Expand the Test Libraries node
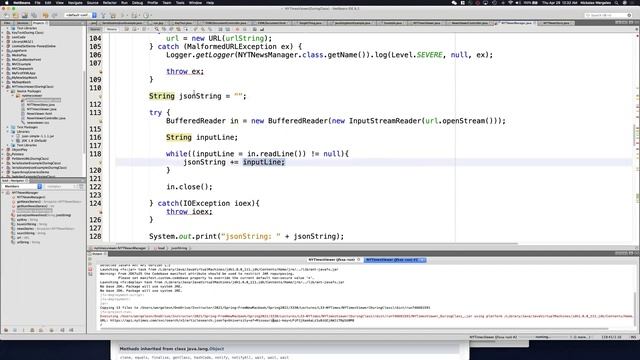This screenshot has width=640, height=360. point(8,145)
